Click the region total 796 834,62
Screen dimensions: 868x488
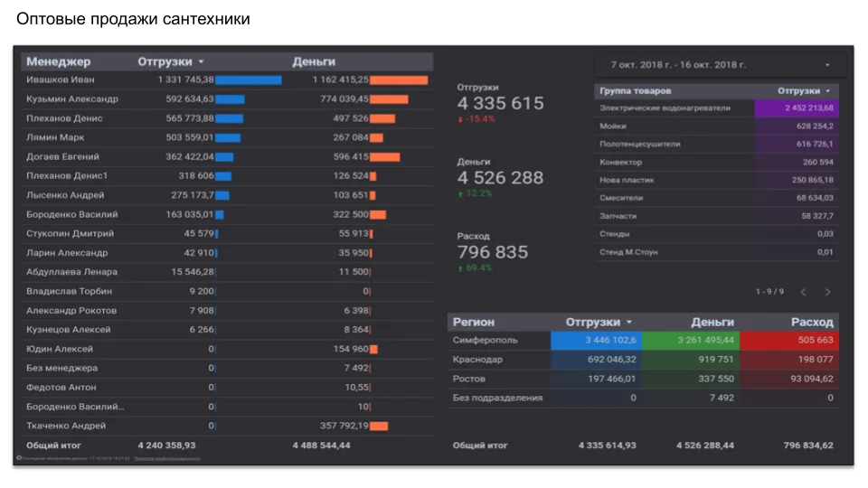(x=808, y=446)
